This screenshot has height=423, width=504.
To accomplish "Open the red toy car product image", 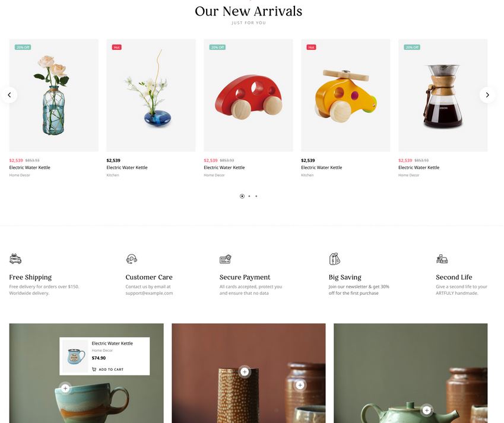I will coord(248,96).
